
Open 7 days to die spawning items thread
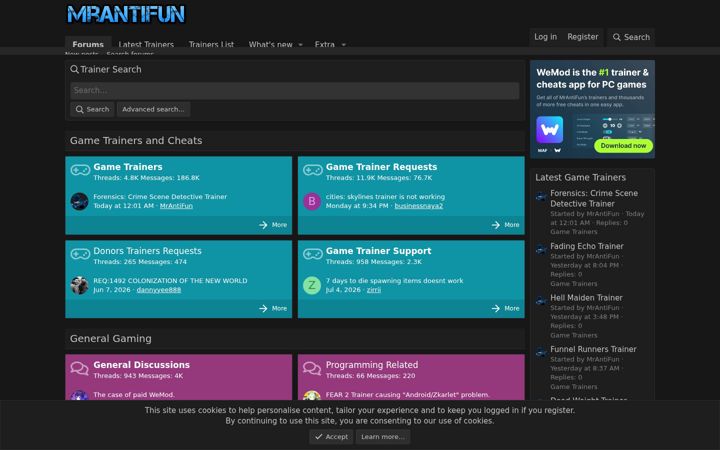point(394,281)
